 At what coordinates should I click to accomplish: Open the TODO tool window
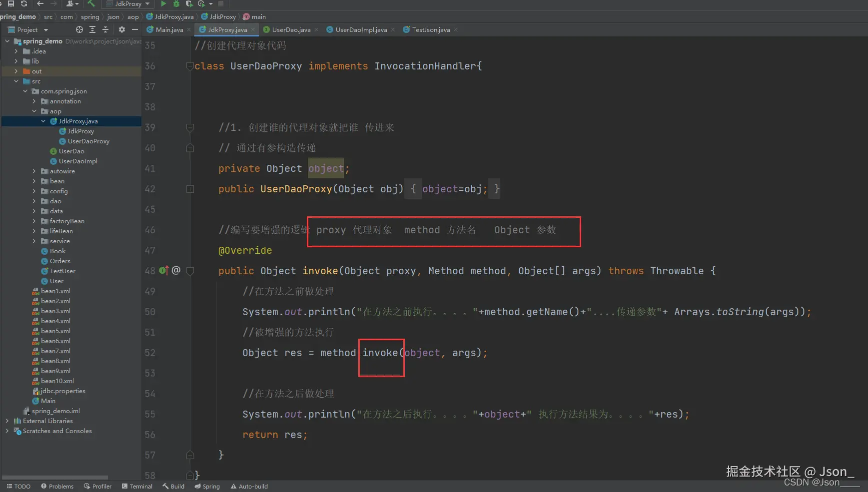(x=18, y=487)
